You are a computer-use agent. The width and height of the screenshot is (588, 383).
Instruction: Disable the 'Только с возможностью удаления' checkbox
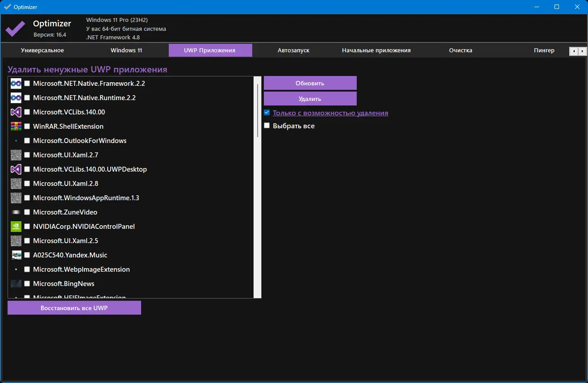267,113
